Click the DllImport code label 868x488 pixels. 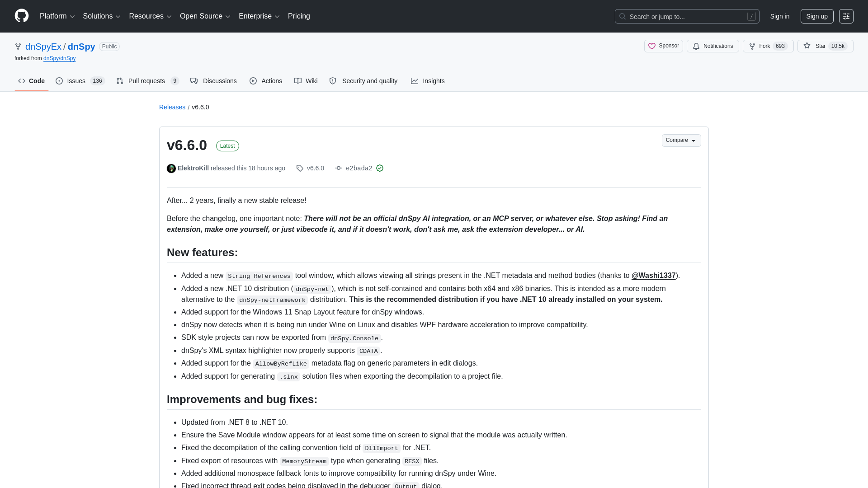(382, 448)
